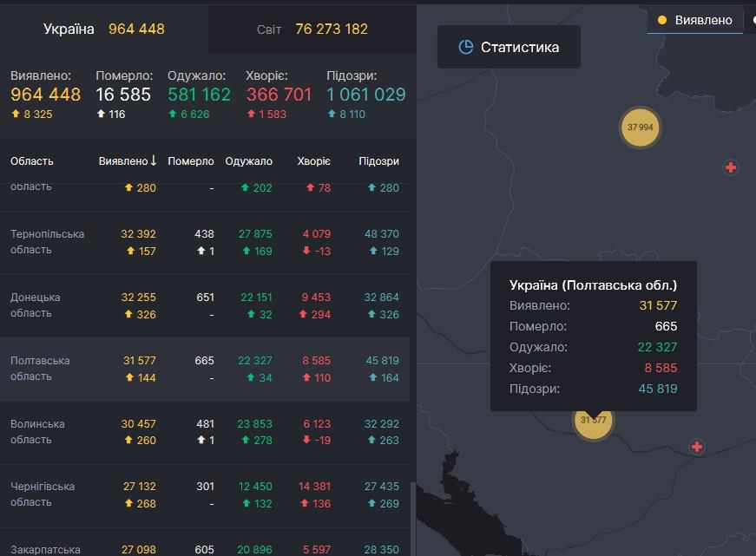Sort table by Одужало column
Viewport: 756px width, 556px height.
[248, 161]
